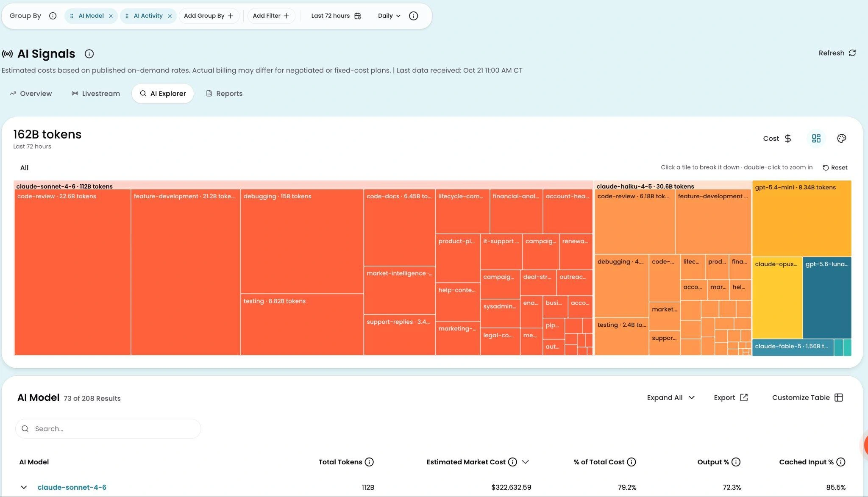Select claude-sonnet-4-6 feature-development tile

[x=186, y=272]
